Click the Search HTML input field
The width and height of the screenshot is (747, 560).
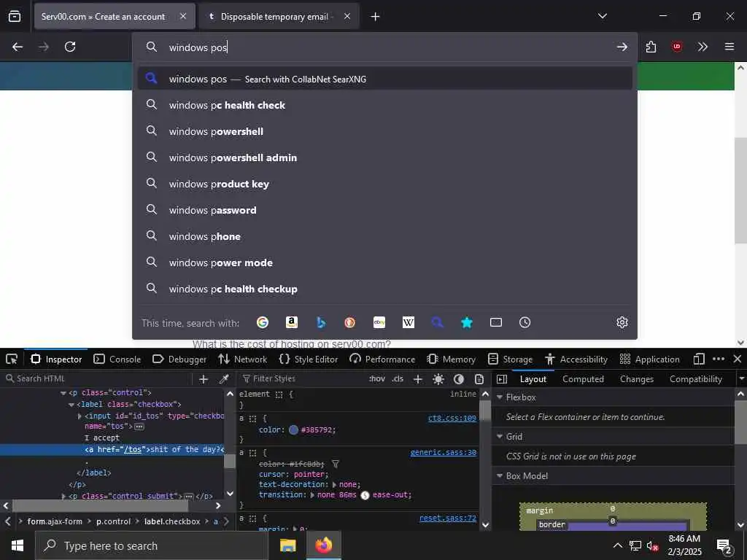click(x=98, y=378)
